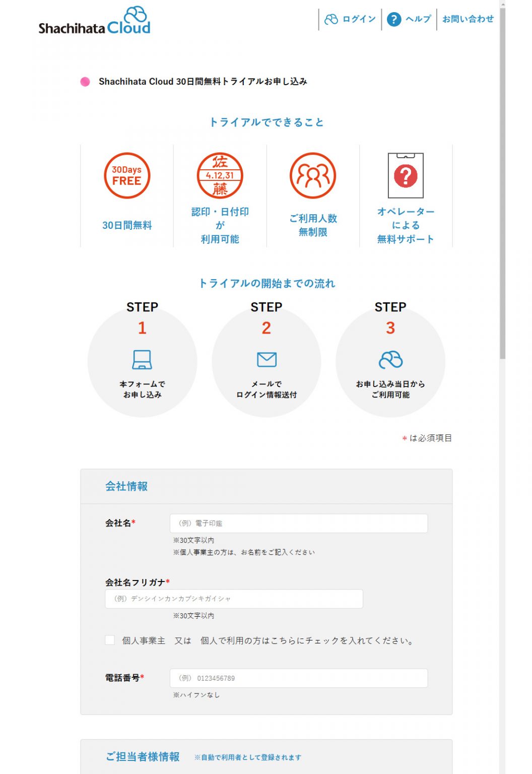Screen dimensions: 532x774
Task: Open the お問い合わせ page
Action: pos(468,19)
